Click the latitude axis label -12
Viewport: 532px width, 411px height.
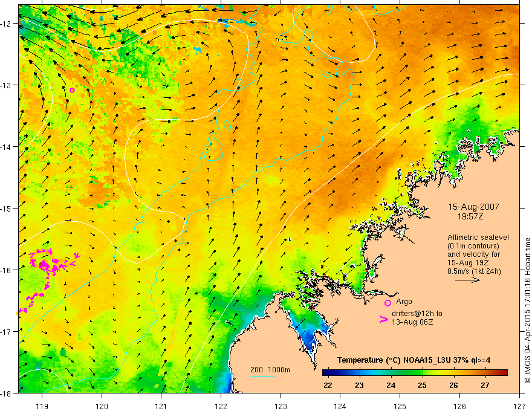pos(6,24)
